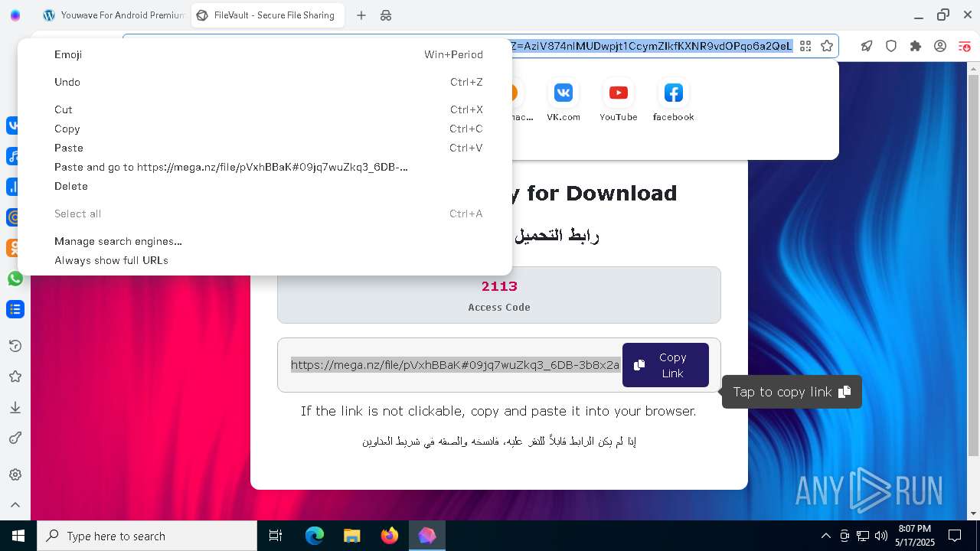Open Bookmarks star in the sidebar
Image resolution: width=980 pixels, height=551 pixels.
point(15,377)
